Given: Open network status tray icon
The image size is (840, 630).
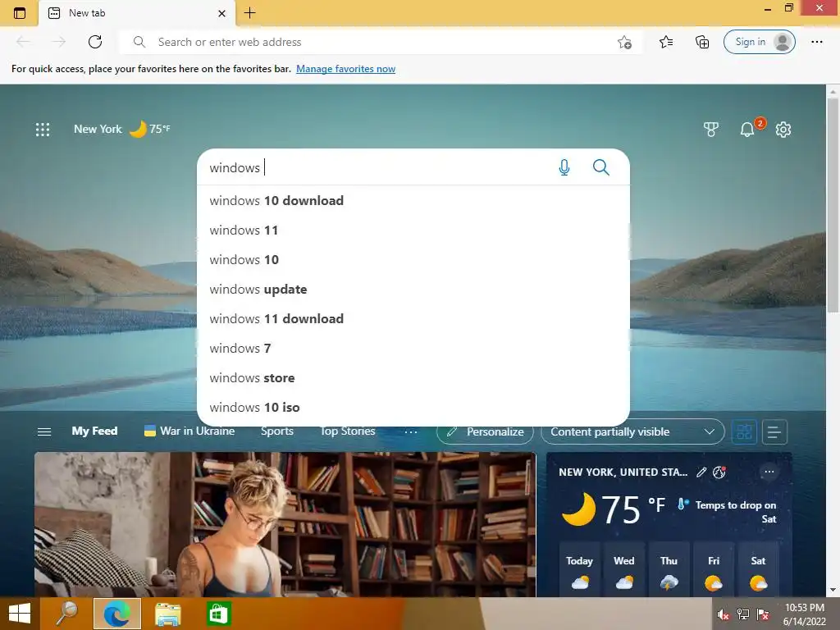Looking at the screenshot, I should [743, 614].
